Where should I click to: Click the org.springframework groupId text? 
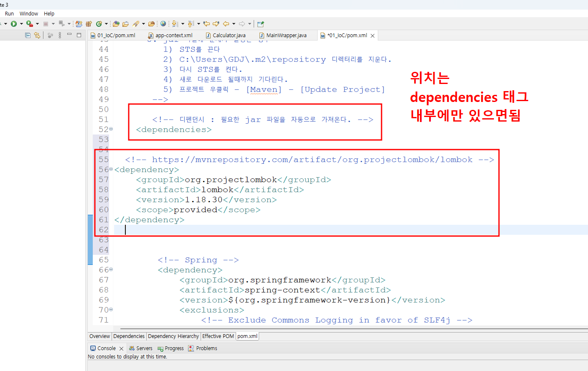pyautogui.click(x=280, y=280)
